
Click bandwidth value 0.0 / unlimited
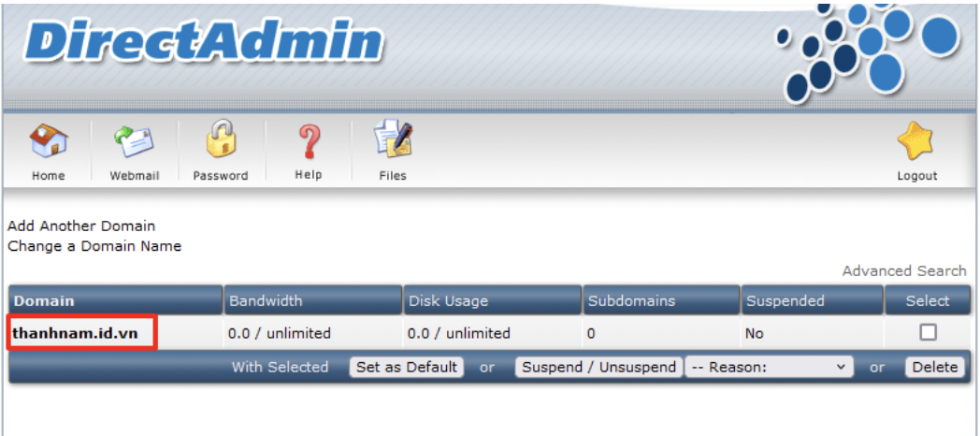pyautogui.click(x=280, y=333)
